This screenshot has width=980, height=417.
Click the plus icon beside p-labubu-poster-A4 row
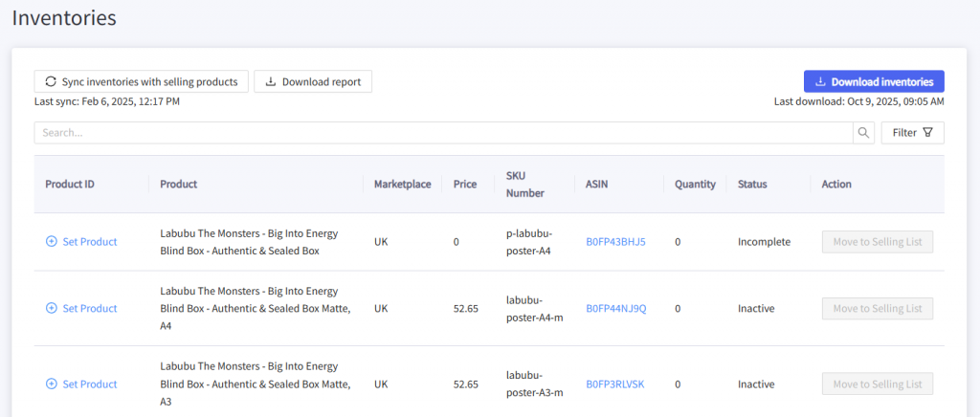(52, 242)
